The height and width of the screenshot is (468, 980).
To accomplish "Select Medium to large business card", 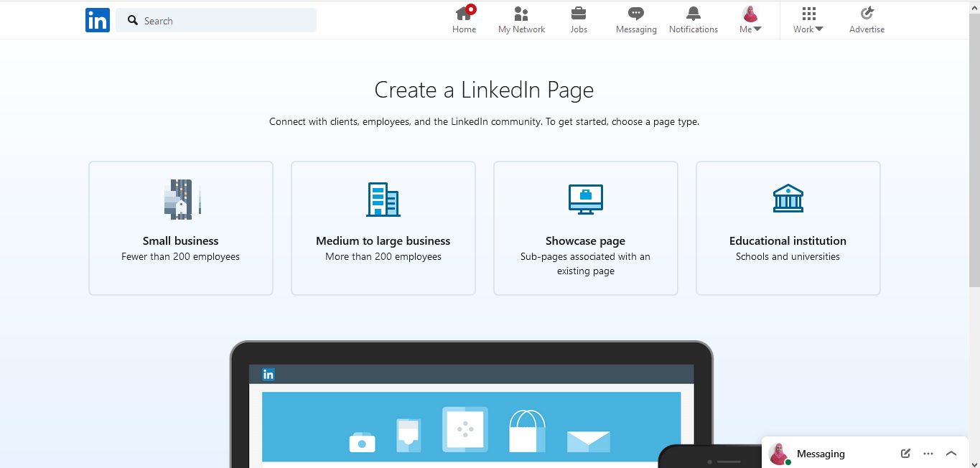I will click(383, 228).
